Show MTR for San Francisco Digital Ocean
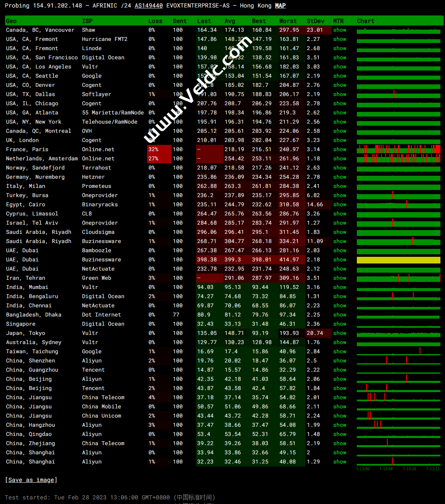The width and height of the screenshot is (445, 504). (340, 58)
